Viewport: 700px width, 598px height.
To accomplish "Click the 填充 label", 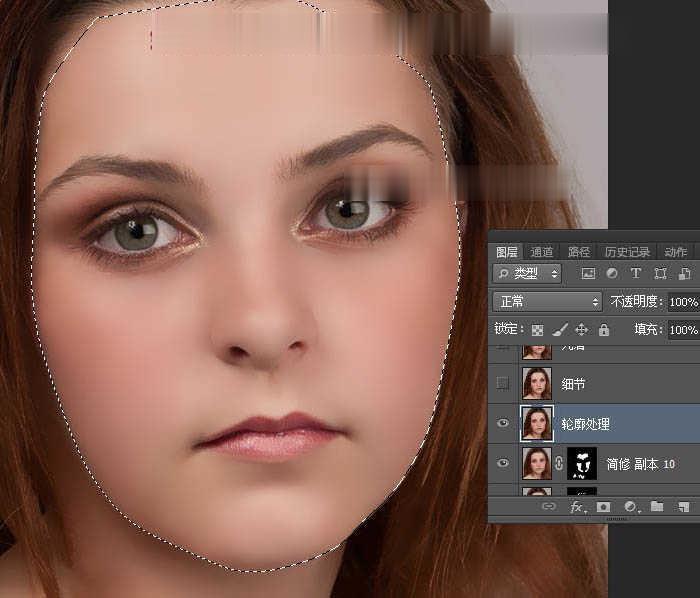I will point(647,329).
